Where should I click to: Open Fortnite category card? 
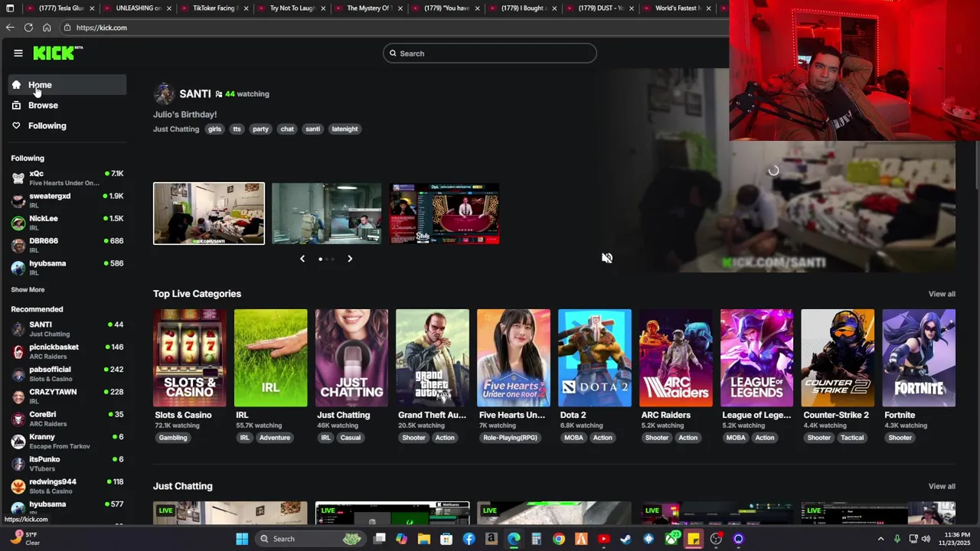coord(919,358)
